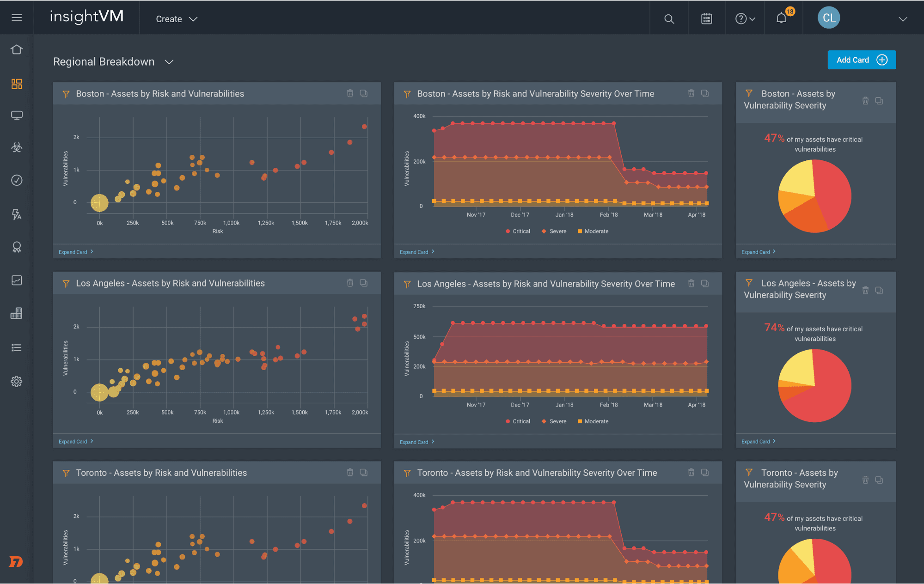Open the Assets monitor icon in the sidebar
924x584 pixels.
pos(17,115)
